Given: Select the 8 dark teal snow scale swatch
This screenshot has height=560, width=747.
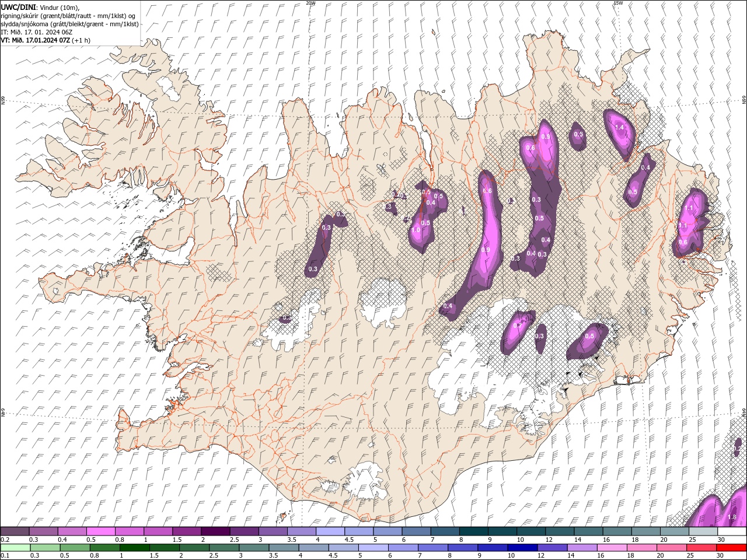Looking at the screenshot, I should 474,531.
